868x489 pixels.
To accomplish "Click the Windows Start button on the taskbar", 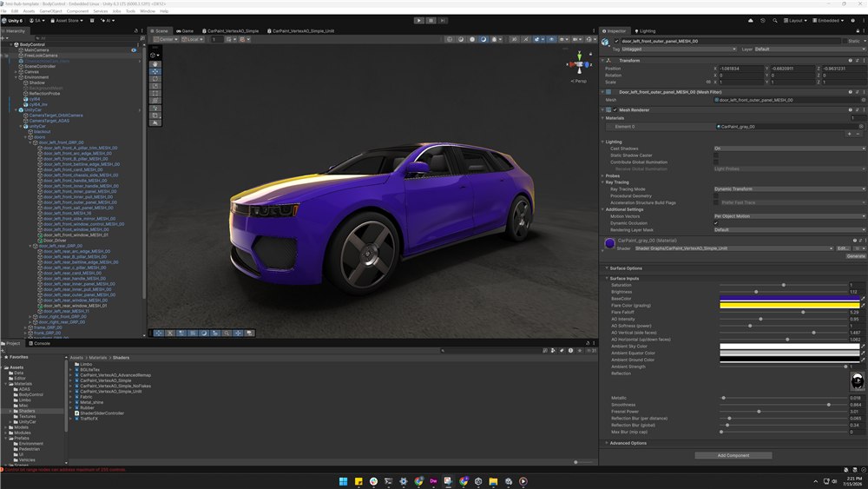I will (x=343, y=481).
